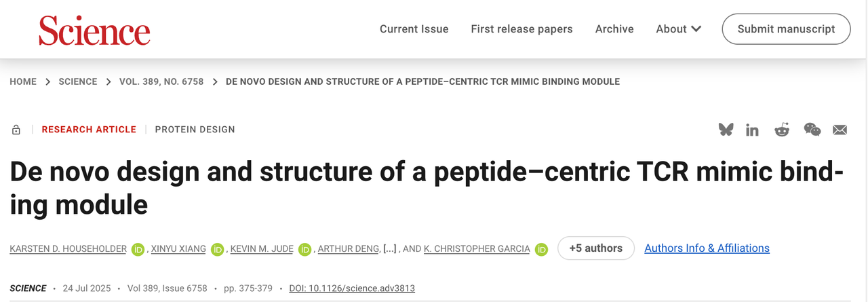
Task: Go to First release papers
Action: pos(521,29)
